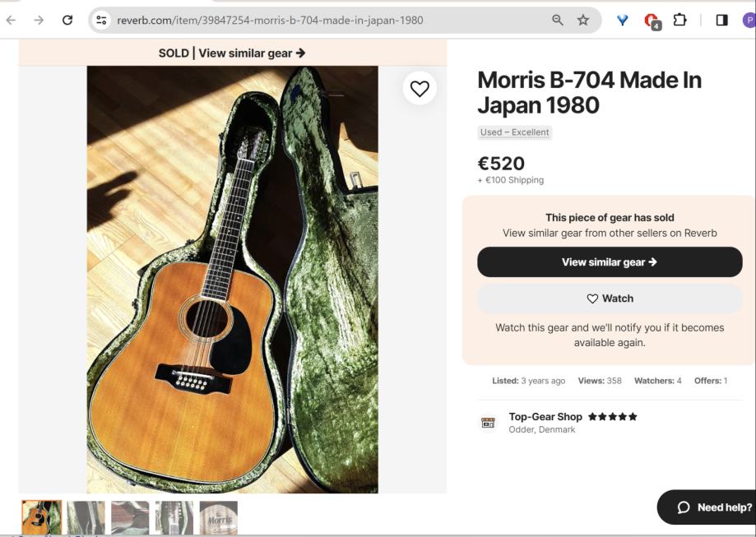
Task: Click the main guitar product photo
Action: coord(233,280)
